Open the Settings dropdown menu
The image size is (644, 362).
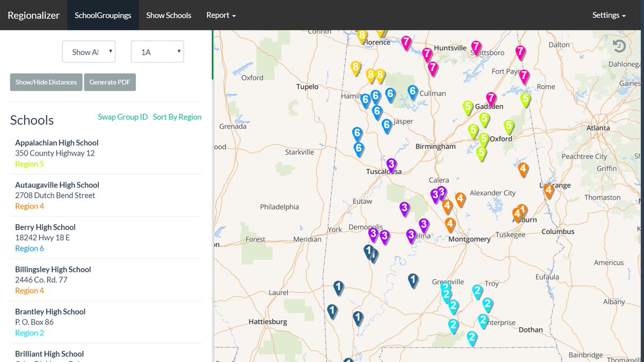(x=609, y=15)
